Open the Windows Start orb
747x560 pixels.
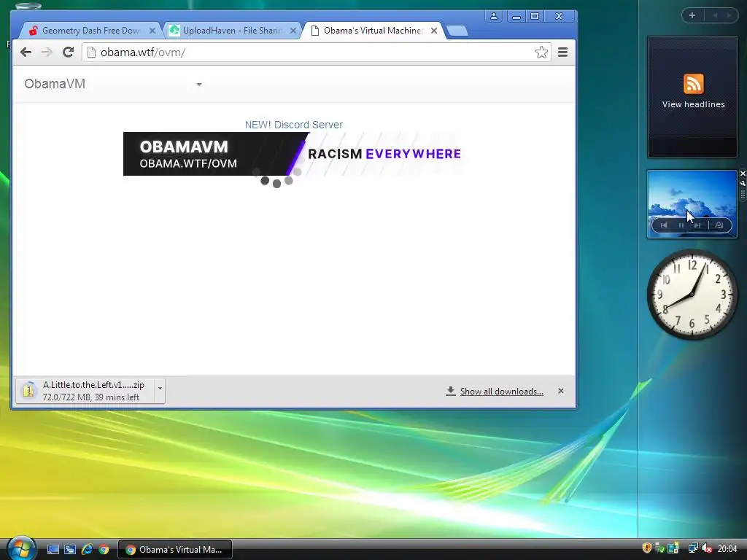[x=21, y=548]
